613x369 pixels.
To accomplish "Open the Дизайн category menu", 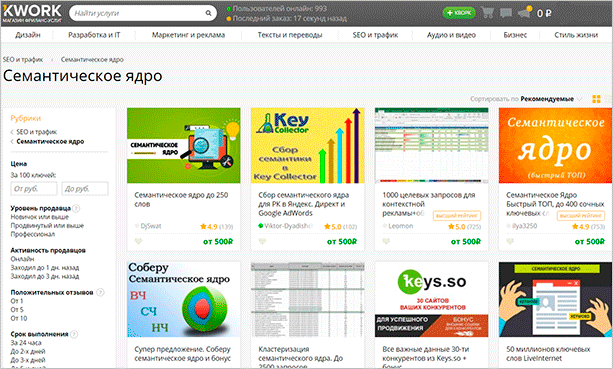I will [x=28, y=35].
